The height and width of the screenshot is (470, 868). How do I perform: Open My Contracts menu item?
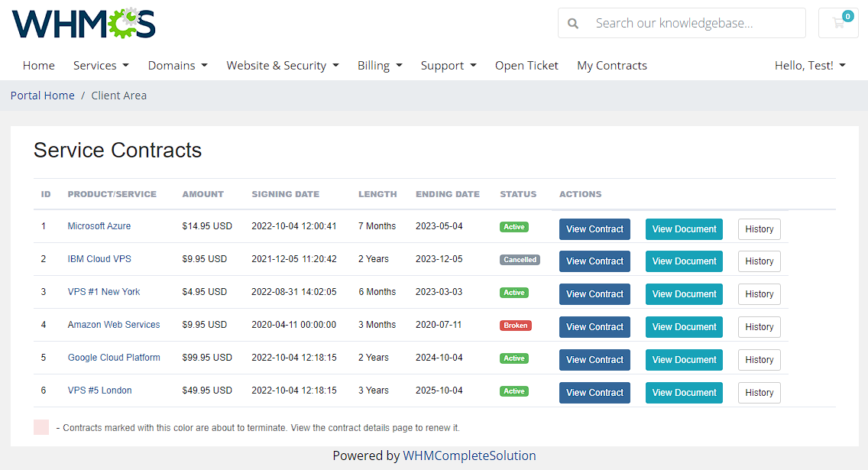(x=612, y=65)
